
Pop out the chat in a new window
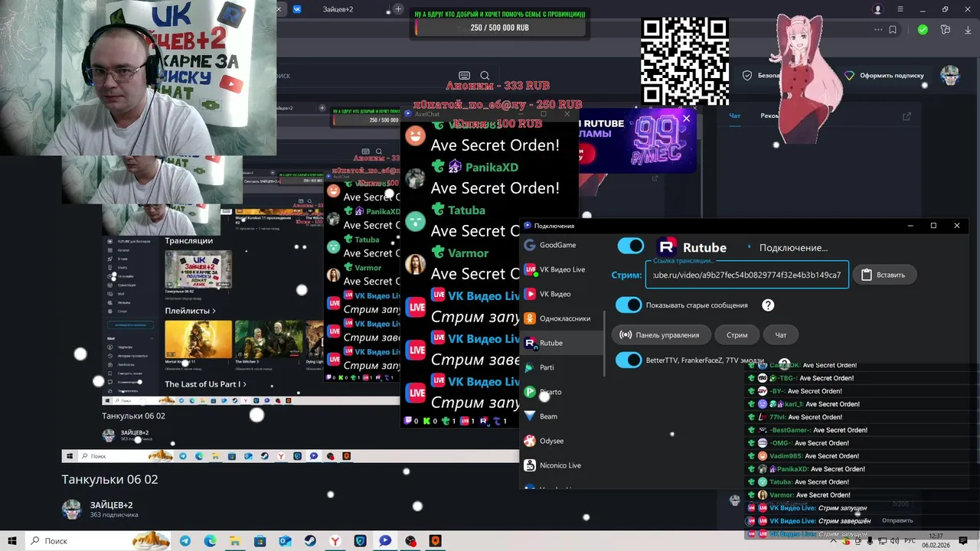[906, 116]
